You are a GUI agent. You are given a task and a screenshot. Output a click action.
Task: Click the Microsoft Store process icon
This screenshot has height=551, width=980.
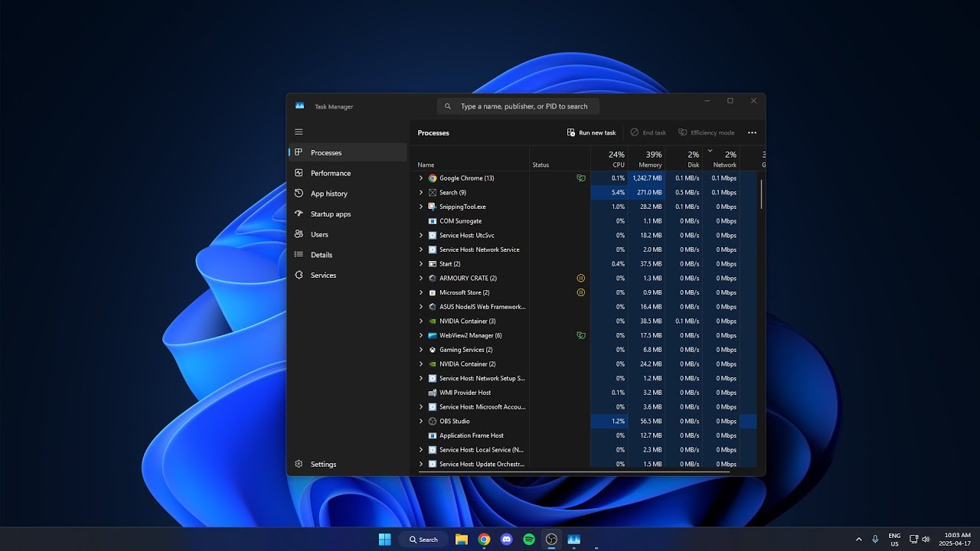coord(433,292)
